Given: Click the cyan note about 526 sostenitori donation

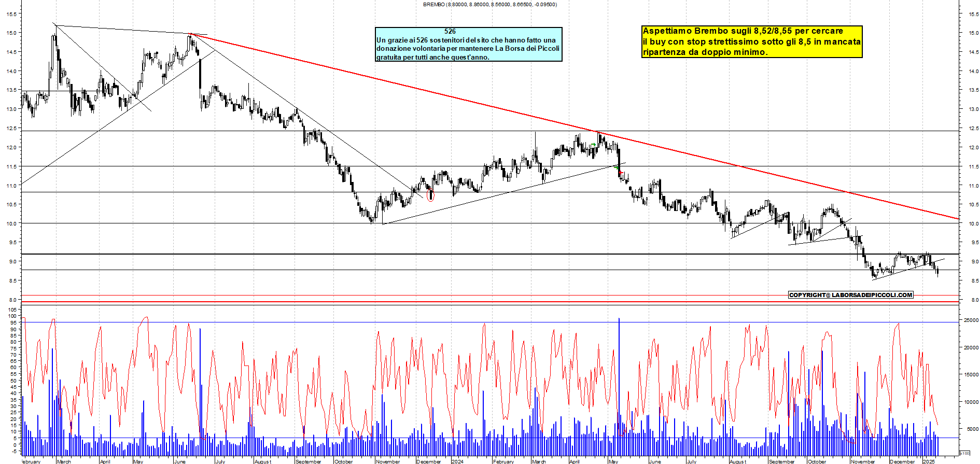Looking at the screenshot, I should point(468,45).
